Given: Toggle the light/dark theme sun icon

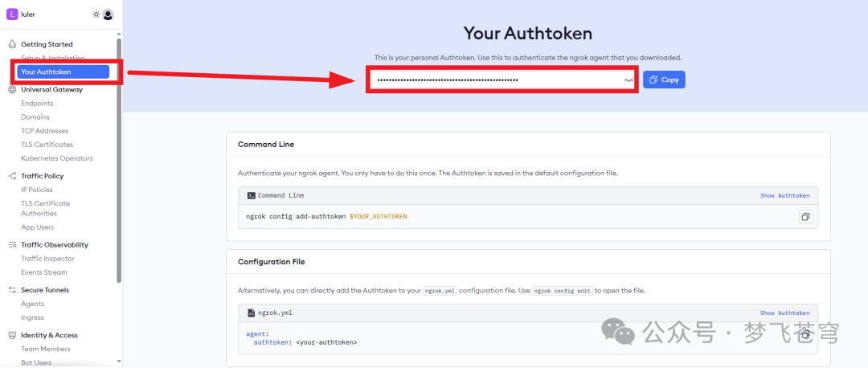Looking at the screenshot, I should pyautogui.click(x=96, y=14).
